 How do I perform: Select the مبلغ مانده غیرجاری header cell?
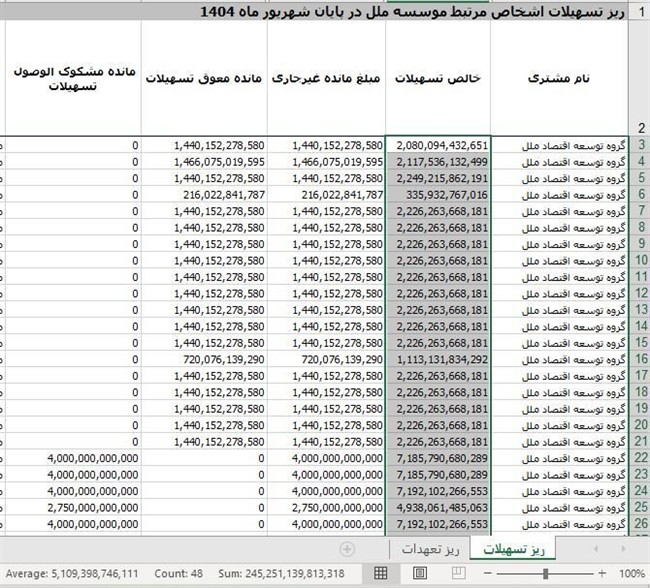click(326, 78)
